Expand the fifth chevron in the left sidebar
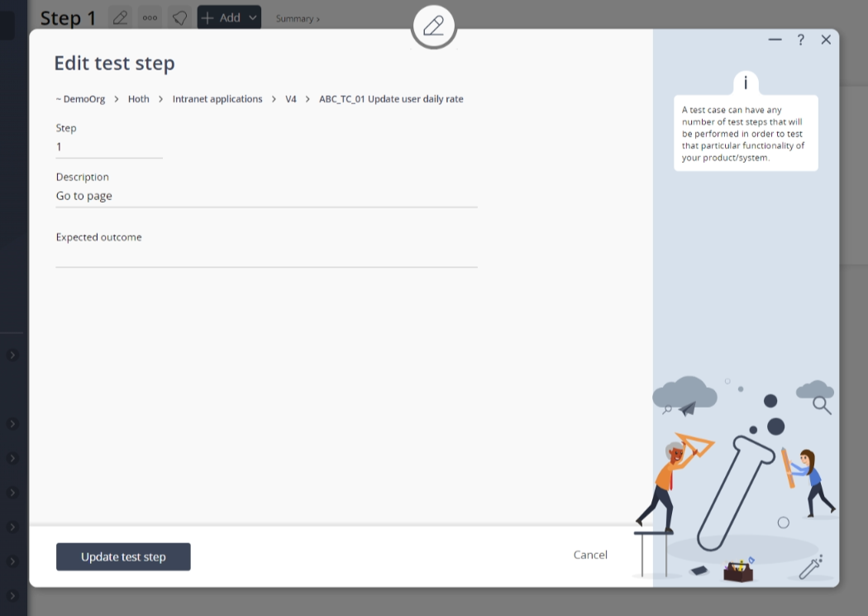Image resolution: width=868 pixels, height=616 pixels. (x=12, y=527)
